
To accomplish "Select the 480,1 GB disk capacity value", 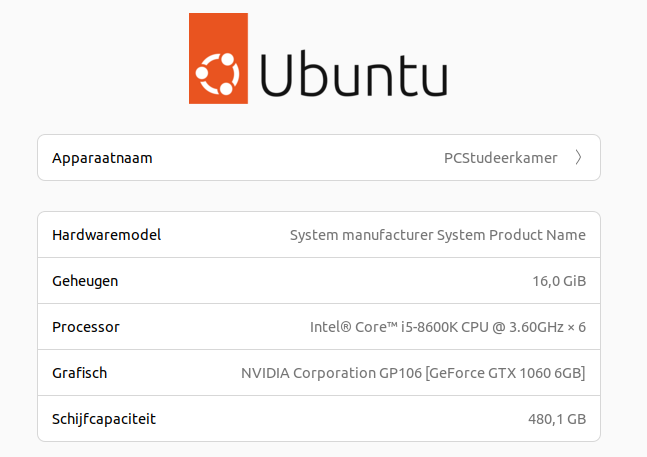I will (557, 419).
